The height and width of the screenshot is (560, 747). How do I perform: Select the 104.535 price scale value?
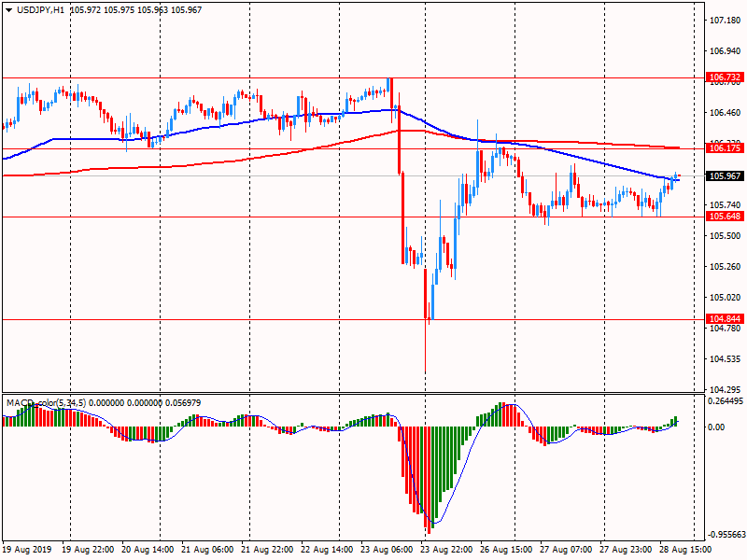726,359
